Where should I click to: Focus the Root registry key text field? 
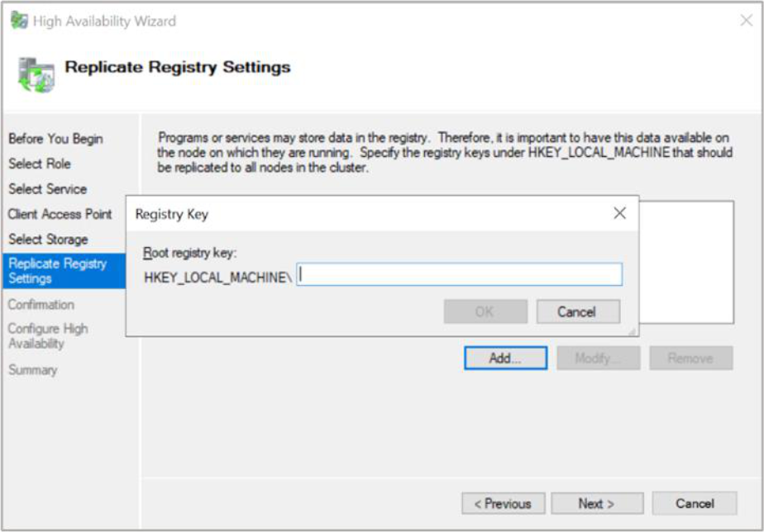click(x=460, y=275)
